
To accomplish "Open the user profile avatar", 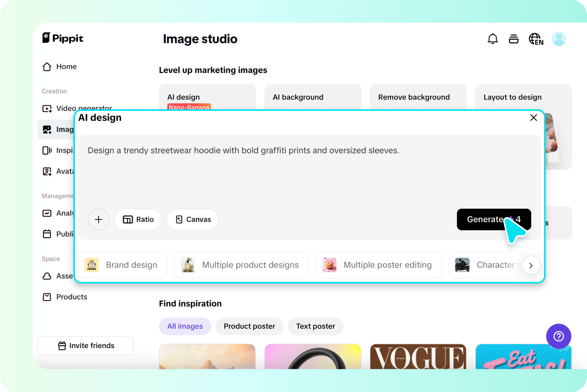I will (x=559, y=39).
